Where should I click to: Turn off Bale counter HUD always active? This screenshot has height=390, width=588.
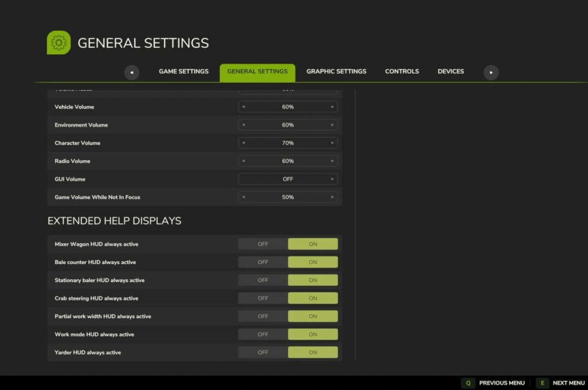click(x=262, y=262)
